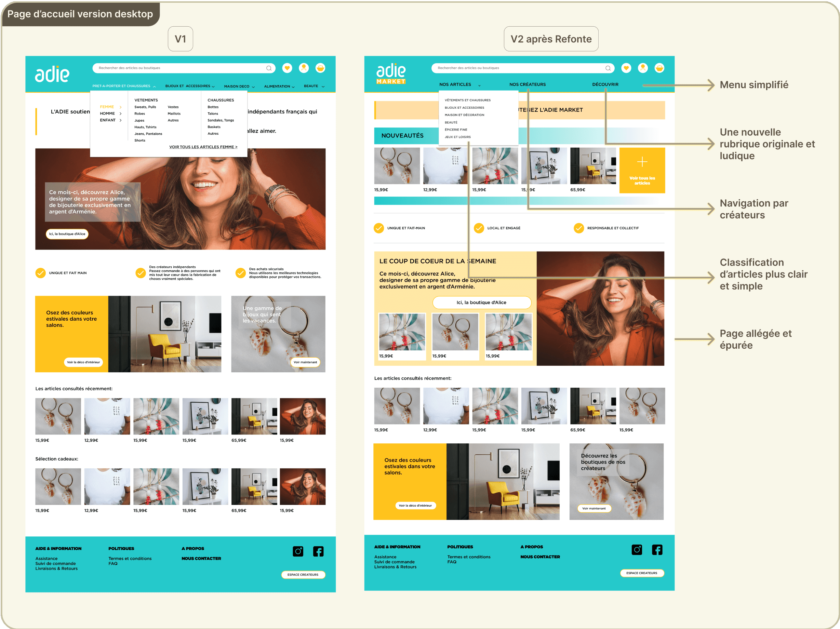Expand HOMME submenu chevron
The image size is (840, 629).
120,113
